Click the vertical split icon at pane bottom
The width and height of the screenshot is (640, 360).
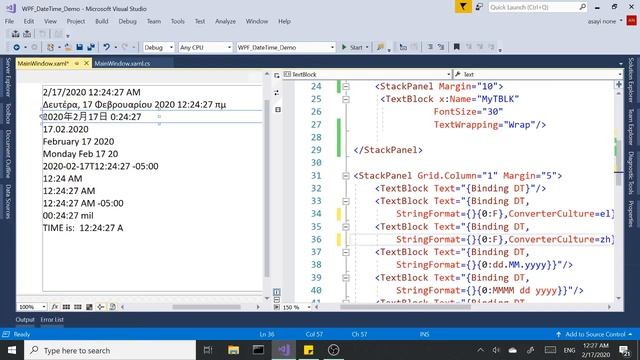pyautogui.click(x=277, y=292)
